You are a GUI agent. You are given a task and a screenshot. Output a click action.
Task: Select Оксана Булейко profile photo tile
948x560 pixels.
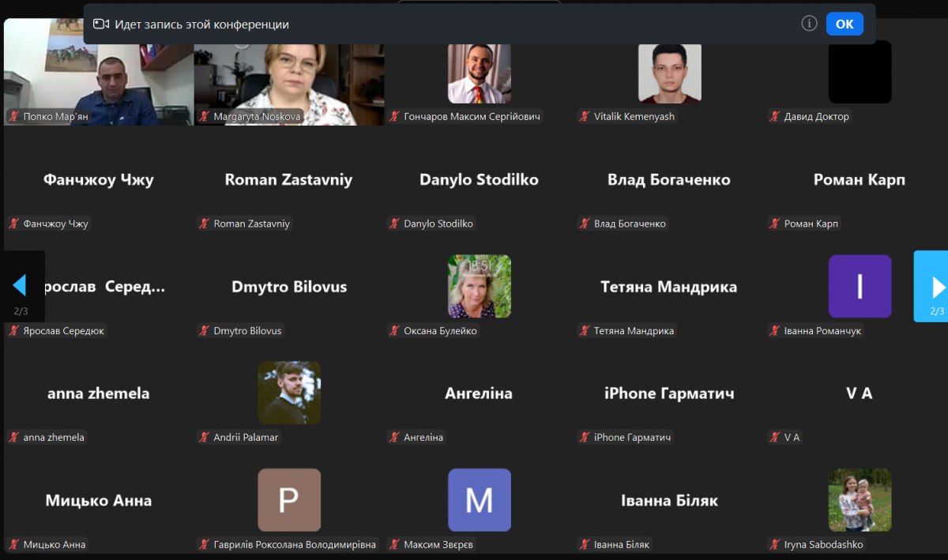[480, 286]
